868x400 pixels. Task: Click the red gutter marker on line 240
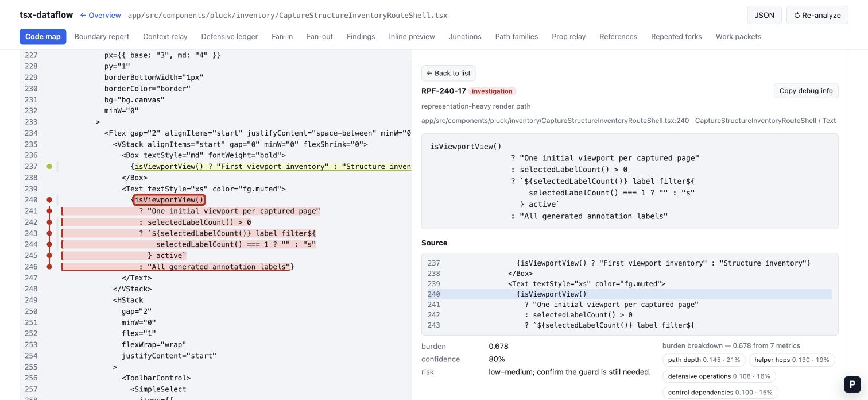[x=49, y=200]
